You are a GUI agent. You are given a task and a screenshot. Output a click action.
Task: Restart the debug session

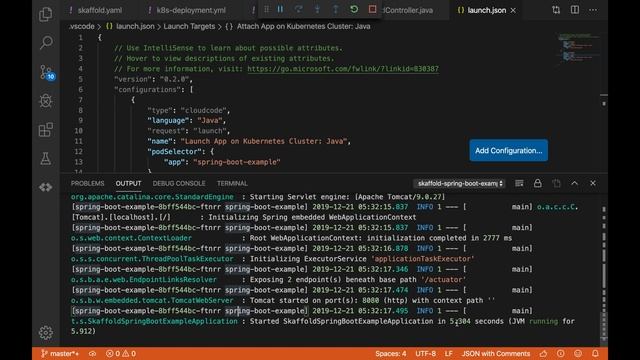coord(354,9)
